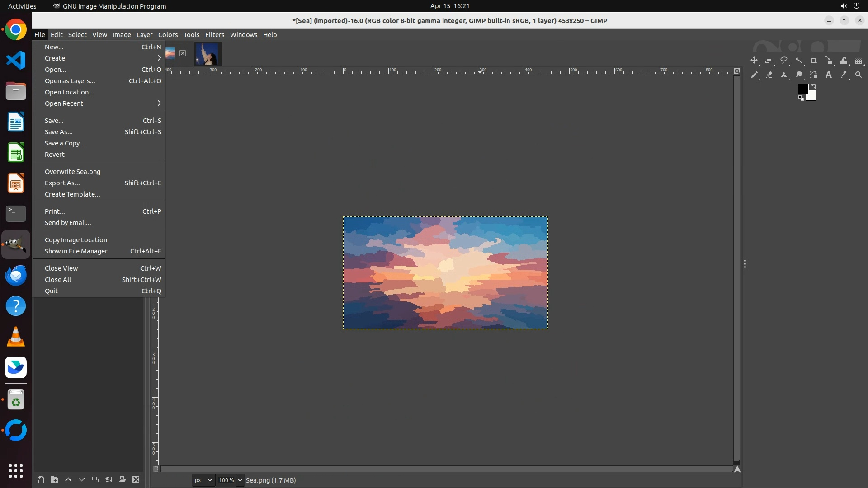Click the black foreground color swatch
868x488 pixels.
[803, 89]
